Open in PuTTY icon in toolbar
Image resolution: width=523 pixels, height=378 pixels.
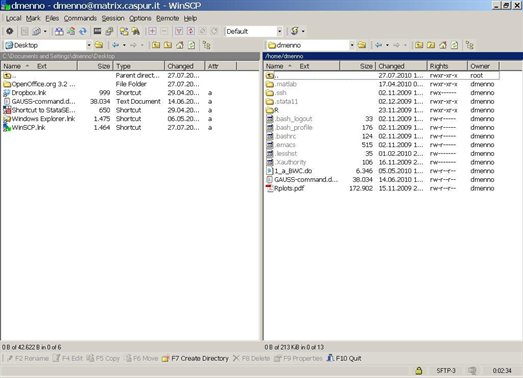(x=109, y=31)
